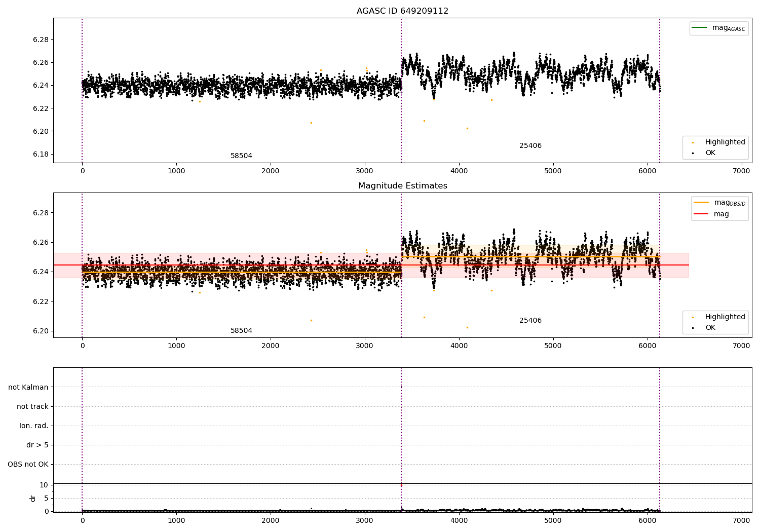
Task: Click the '10' tick on dr axis
Action: pyautogui.click(x=44, y=485)
